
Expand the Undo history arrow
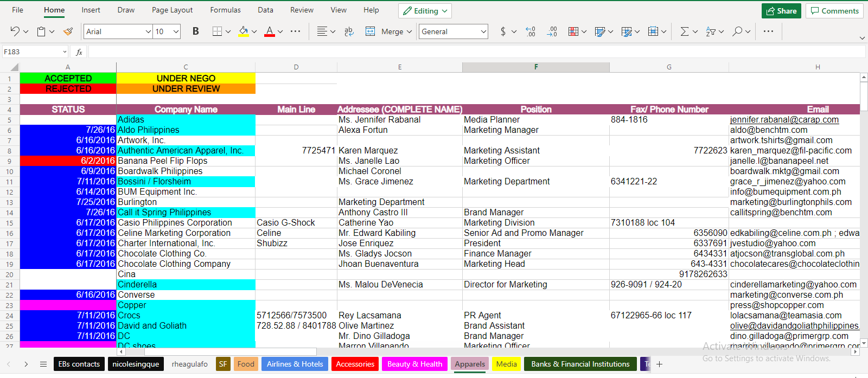(x=25, y=31)
